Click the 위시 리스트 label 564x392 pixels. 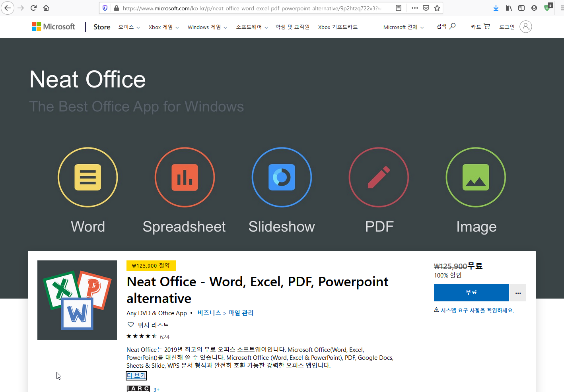[x=153, y=325]
